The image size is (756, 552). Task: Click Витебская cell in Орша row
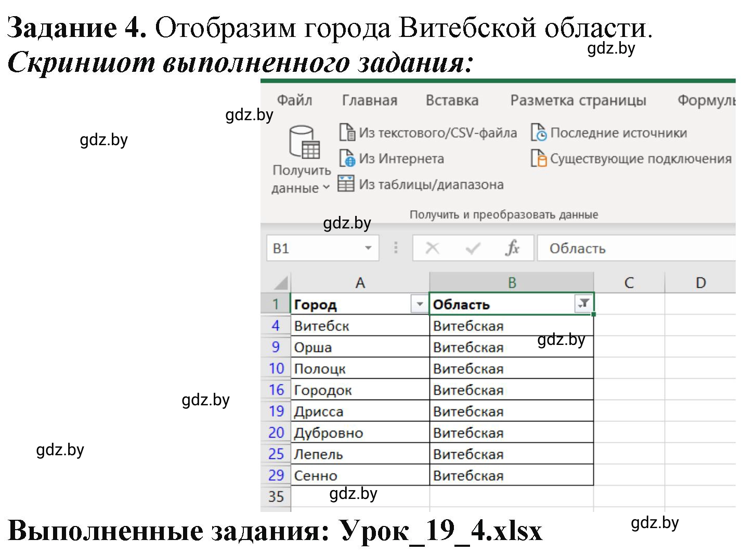coord(512,347)
